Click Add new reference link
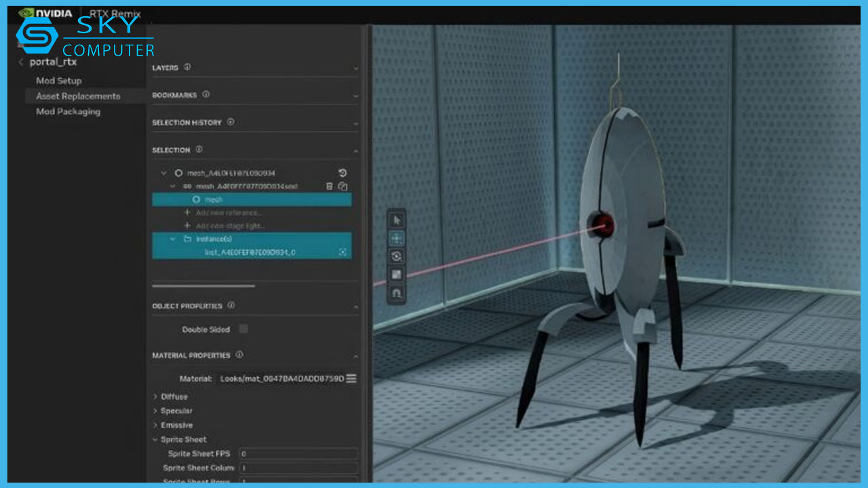The image size is (868, 488). [228, 212]
